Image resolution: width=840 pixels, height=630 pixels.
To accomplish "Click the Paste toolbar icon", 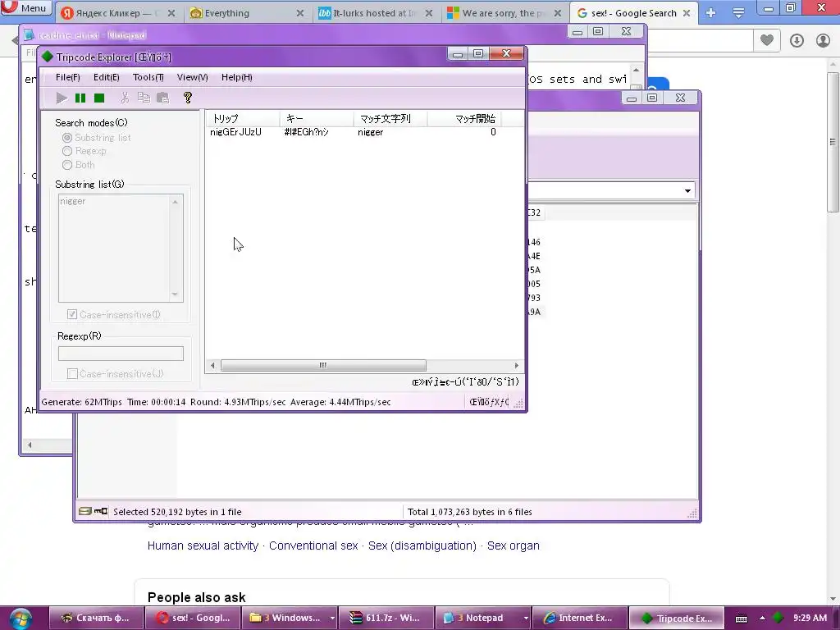I will (163, 98).
